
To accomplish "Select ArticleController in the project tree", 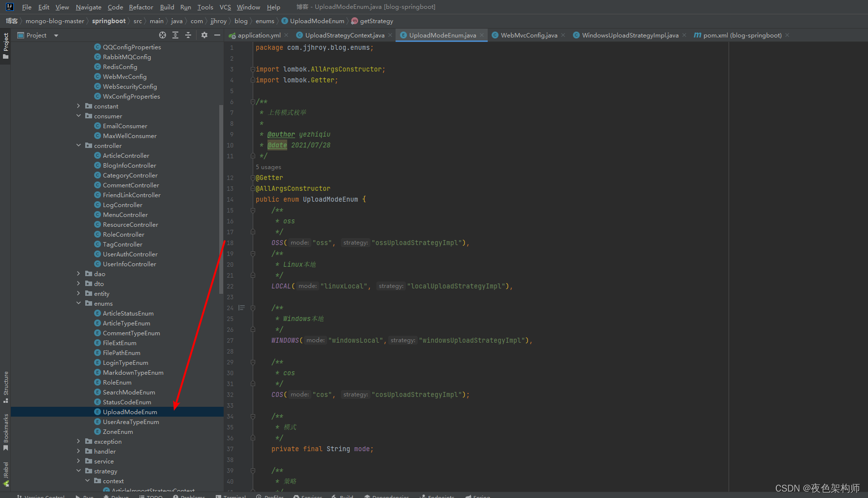I will pyautogui.click(x=126, y=155).
